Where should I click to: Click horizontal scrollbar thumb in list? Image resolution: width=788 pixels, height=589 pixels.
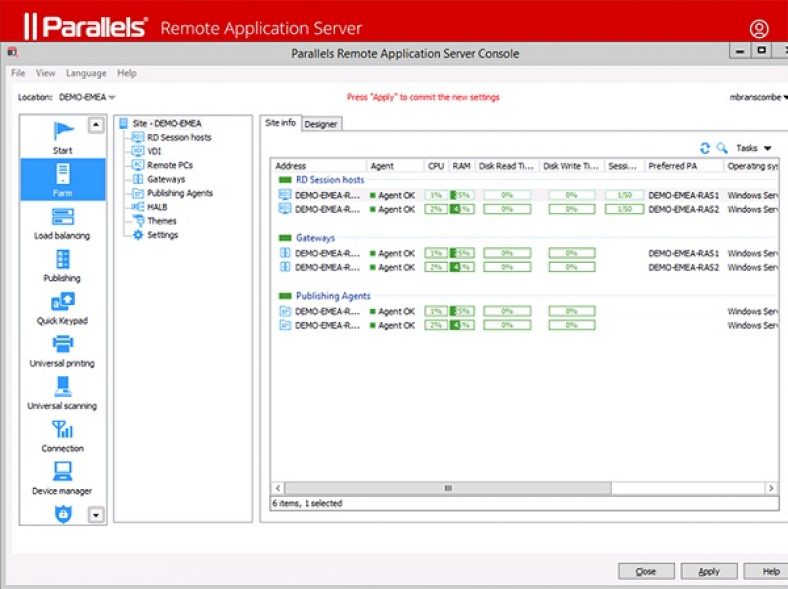[448, 488]
